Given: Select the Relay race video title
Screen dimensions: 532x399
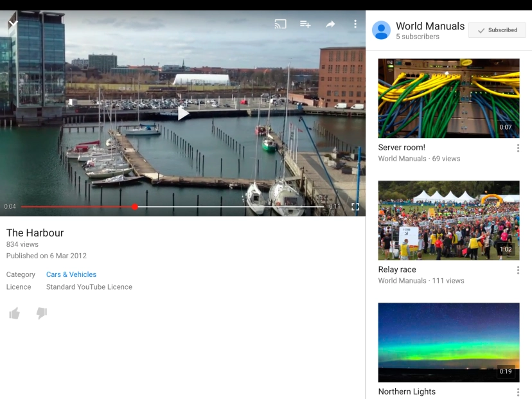Looking at the screenshot, I should coord(397,269).
